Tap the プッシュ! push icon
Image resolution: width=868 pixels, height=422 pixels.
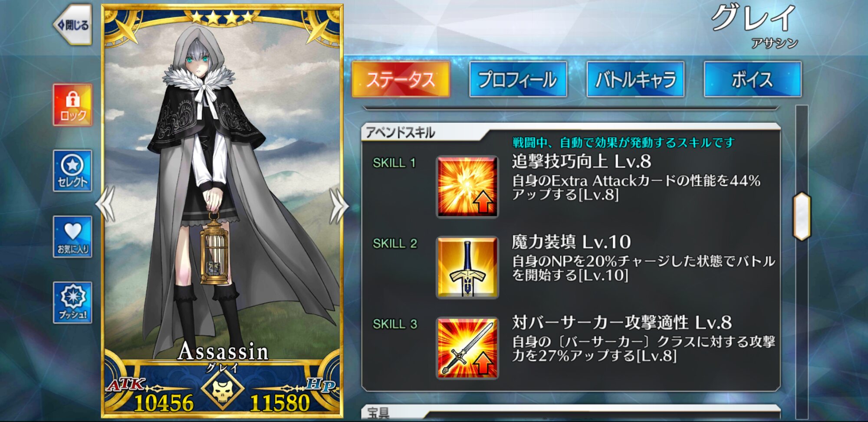coord(72,303)
